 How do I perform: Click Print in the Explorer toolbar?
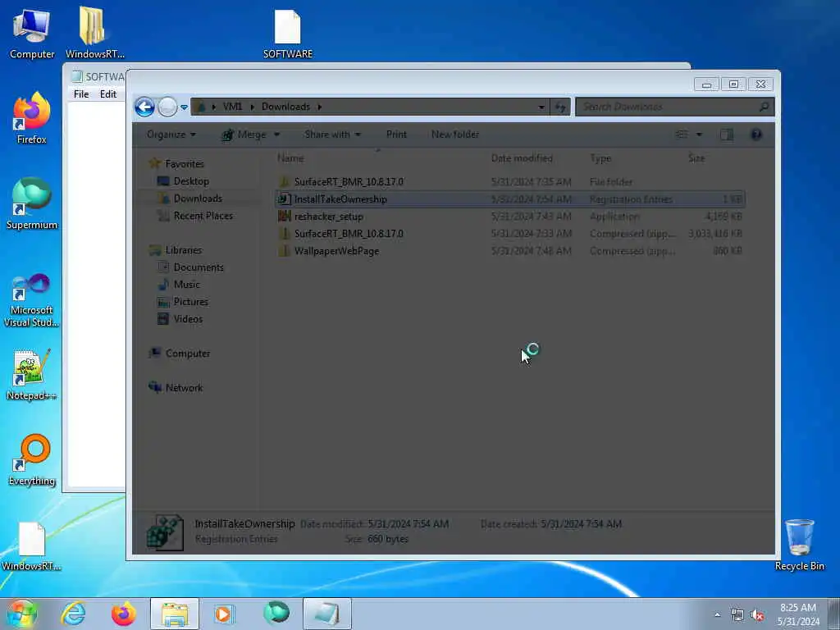pyautogui.click(x=396, y=135)
